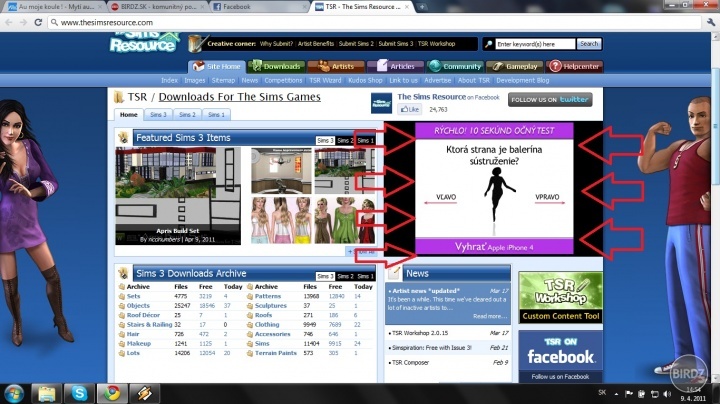
Task: Open a new browser tab
Action: [422, 7]
